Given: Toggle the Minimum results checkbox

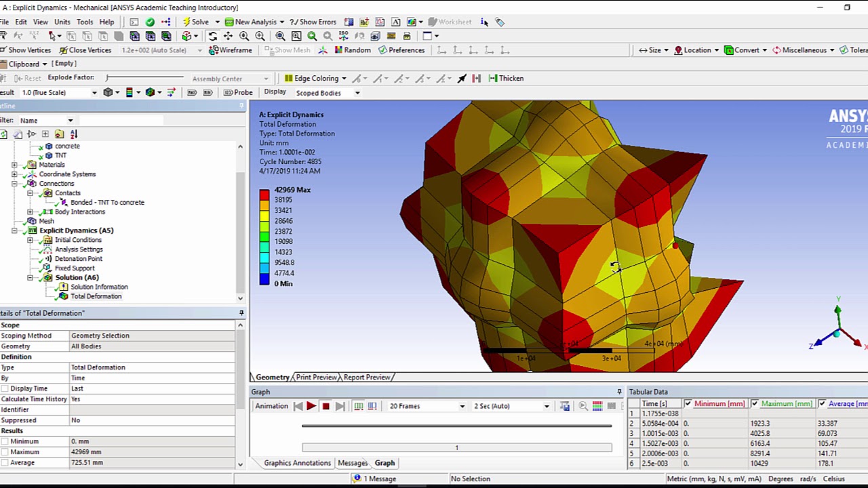Looking at the screenshot, I should point(5,442).
